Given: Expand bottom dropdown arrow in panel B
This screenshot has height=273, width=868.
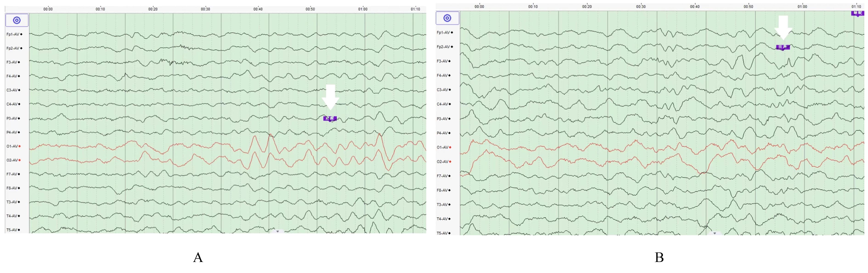Looking at the screenshot, I should click(x=714, y=233).
